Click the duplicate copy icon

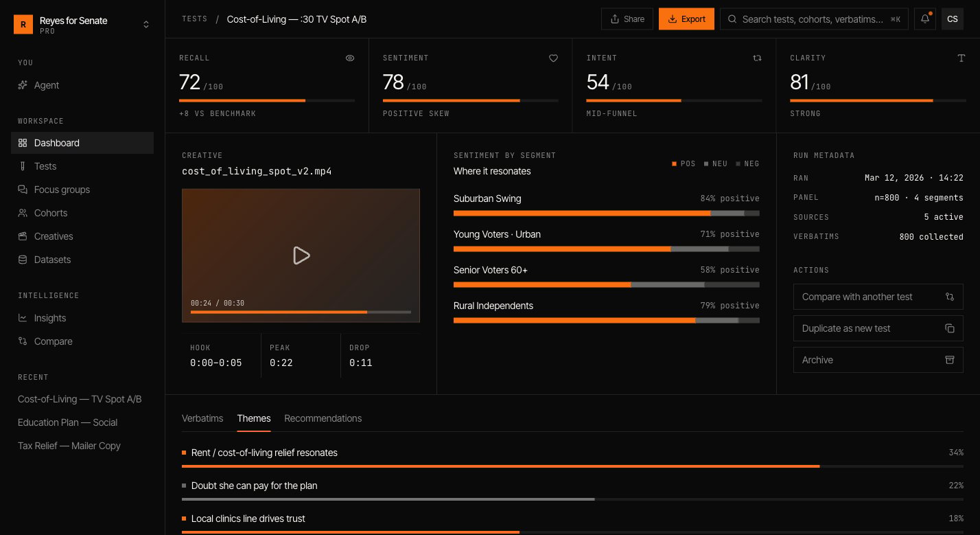950,328
